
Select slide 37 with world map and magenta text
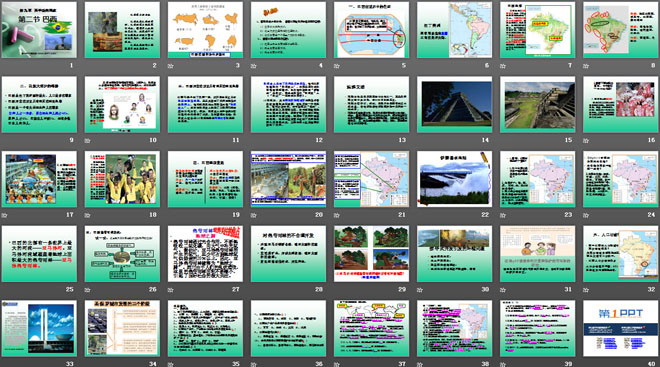pos(372,328)
